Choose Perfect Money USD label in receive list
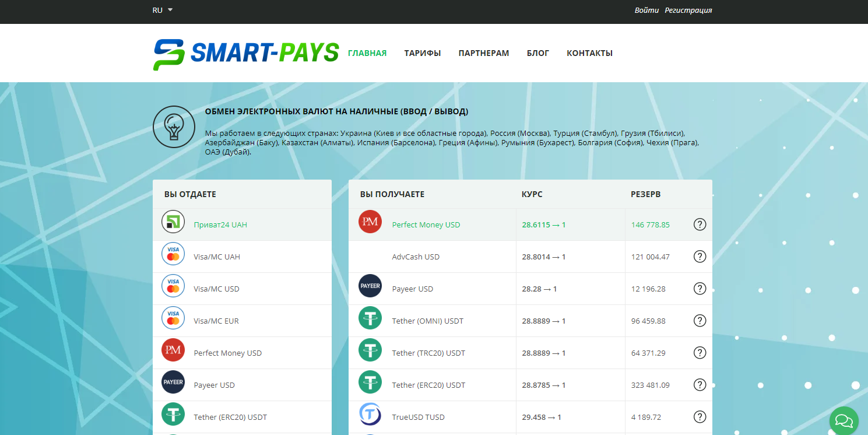Screen dimensions: 868x435 (426, 225)
